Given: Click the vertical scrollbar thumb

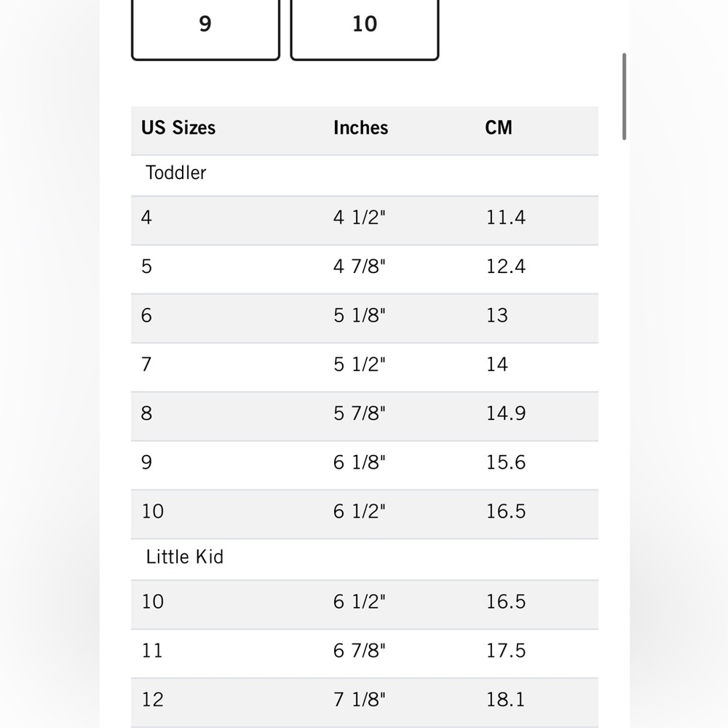Looking at the screenshot, I should [x=624, y=96].
